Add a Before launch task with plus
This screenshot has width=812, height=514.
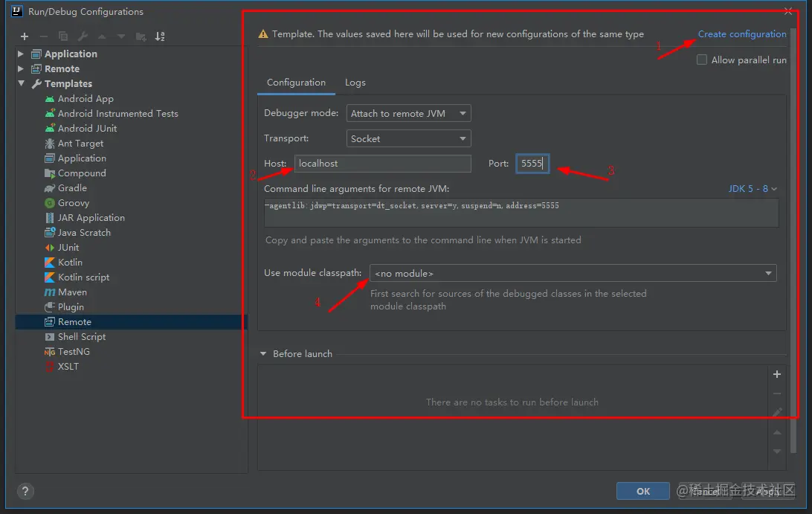tap(777, 374)
